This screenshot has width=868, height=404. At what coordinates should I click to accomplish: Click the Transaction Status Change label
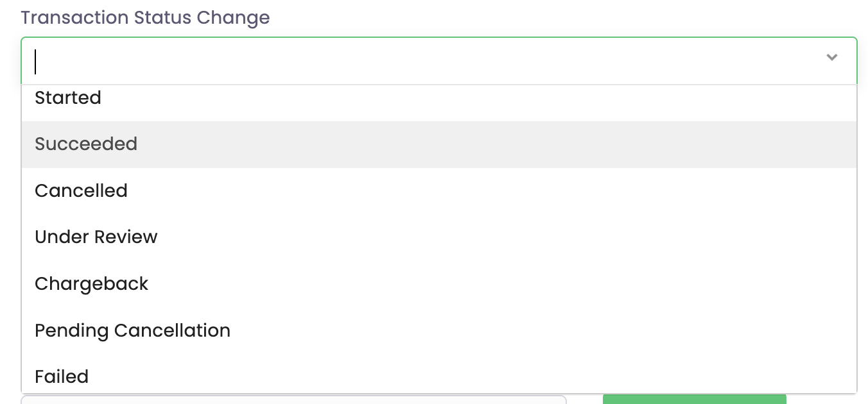click(x=145, y=18)
